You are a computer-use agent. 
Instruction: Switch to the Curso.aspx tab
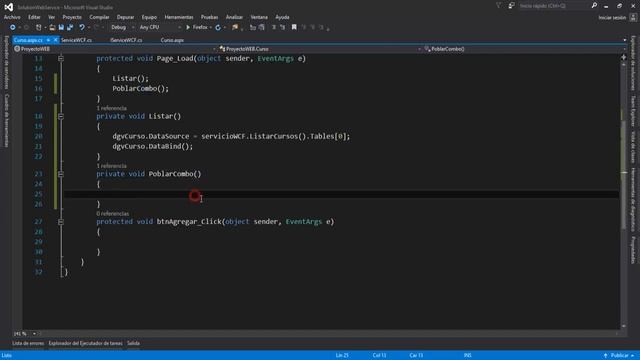(172, 40)
